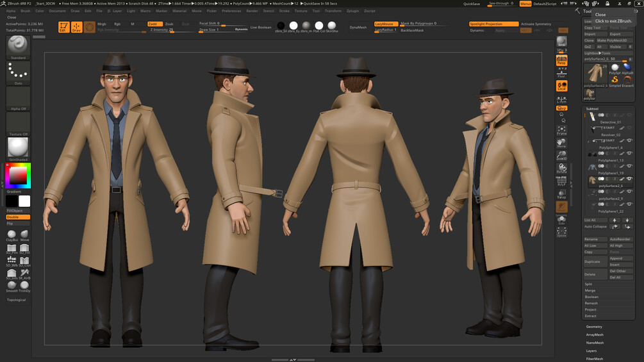This screenshot has height=362, width=644.
Task: Toggle the Transp transparency icon
Action: click(561, 194)
